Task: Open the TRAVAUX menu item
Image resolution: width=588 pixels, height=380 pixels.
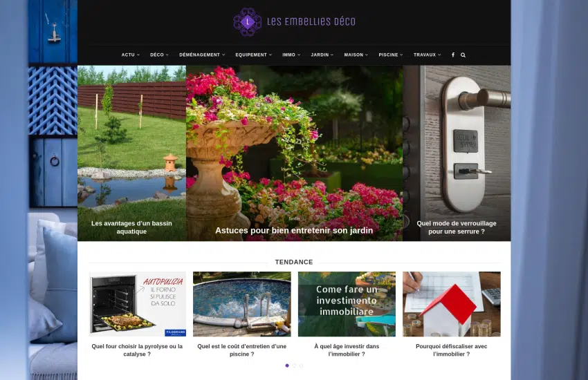Action: pyautogui.click(x=427, y=55)
